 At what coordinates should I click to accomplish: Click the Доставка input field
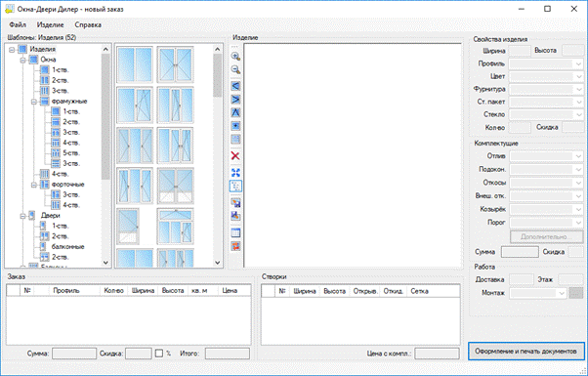[x=522, y=279]
